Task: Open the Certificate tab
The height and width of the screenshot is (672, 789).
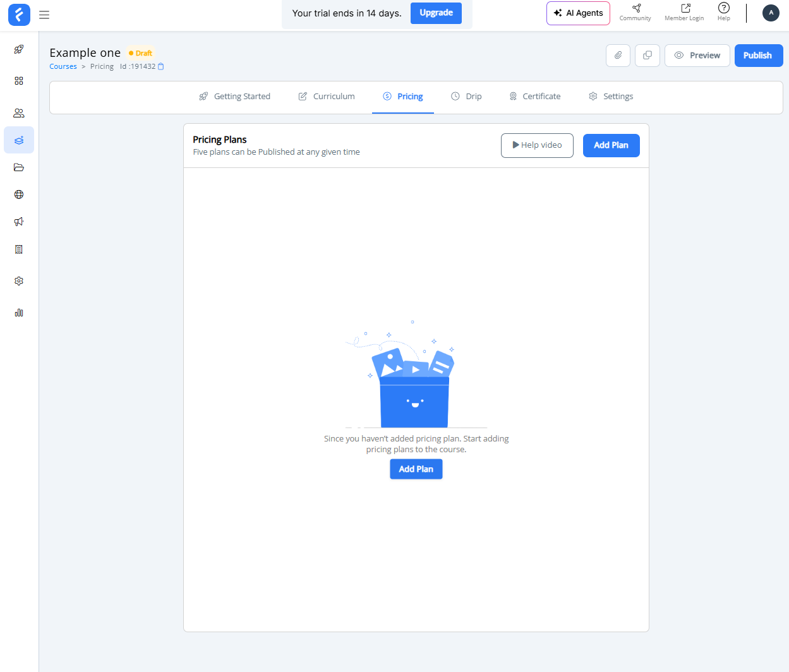Action: click(534, 97)
